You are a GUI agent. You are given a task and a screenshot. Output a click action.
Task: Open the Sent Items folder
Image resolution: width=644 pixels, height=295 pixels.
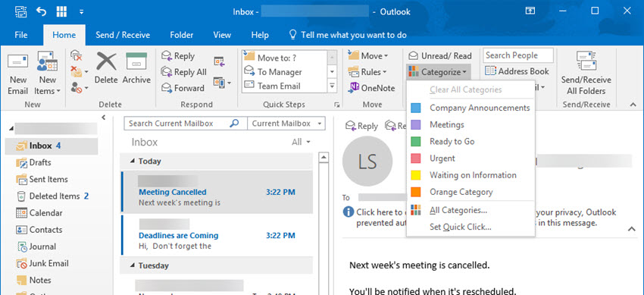[x=42, y=179]
